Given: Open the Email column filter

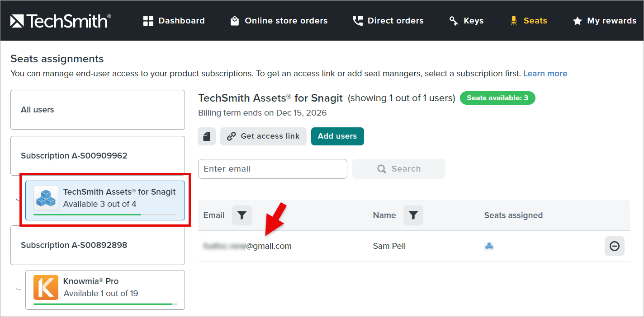Looking at the screenshot, I should point(242,215).
